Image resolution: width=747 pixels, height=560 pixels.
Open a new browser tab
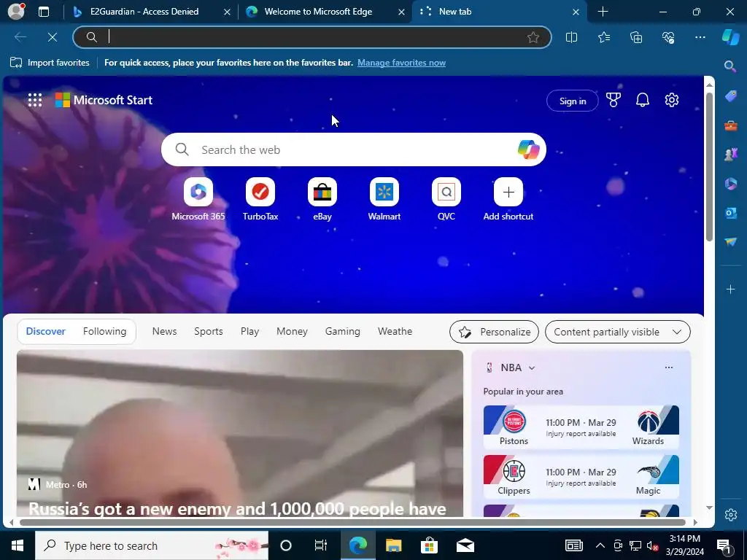pos(603,12)
